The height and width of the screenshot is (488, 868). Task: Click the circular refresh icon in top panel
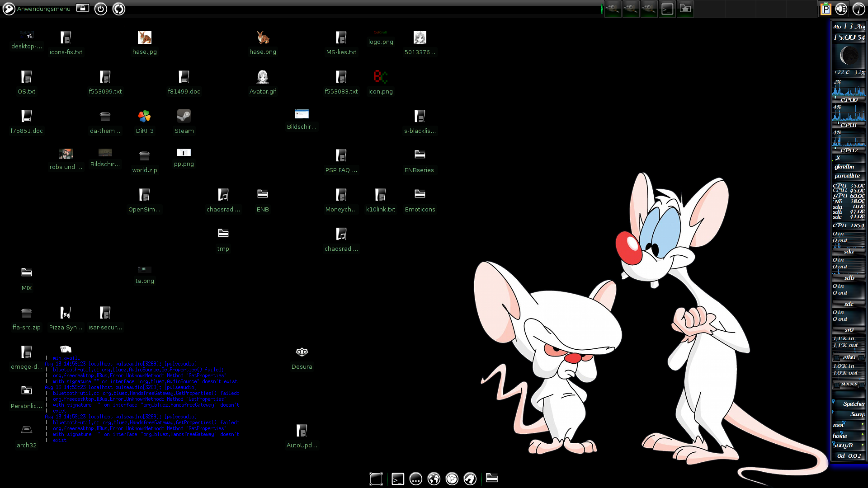pyautogui.click(x=119, y=9)
